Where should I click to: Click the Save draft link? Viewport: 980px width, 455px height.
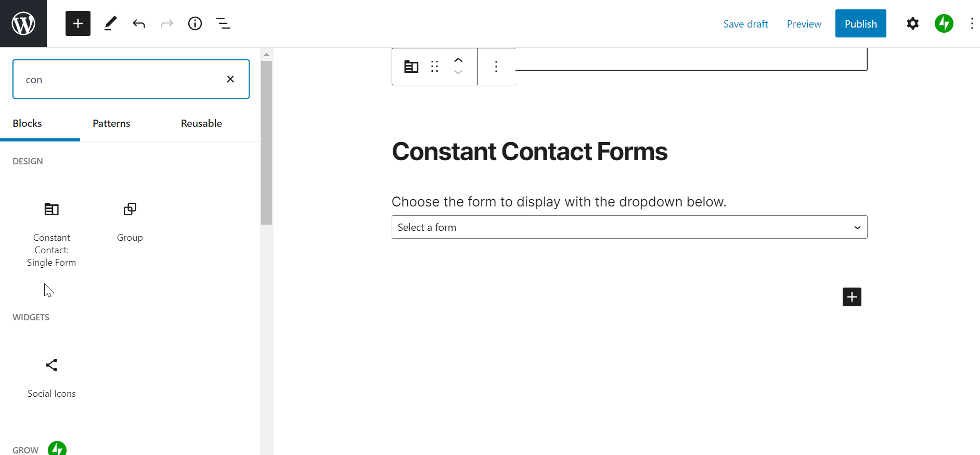click(x=745, y=23)
